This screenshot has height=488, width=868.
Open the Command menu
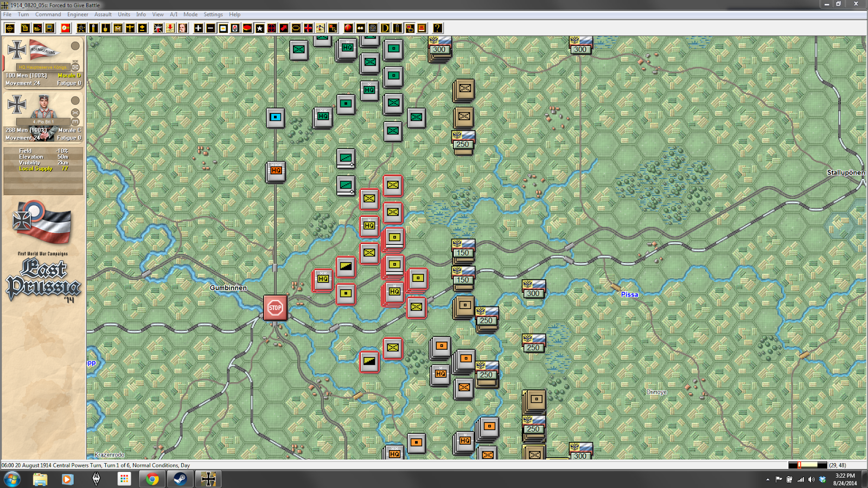click(x=48, y=15)
